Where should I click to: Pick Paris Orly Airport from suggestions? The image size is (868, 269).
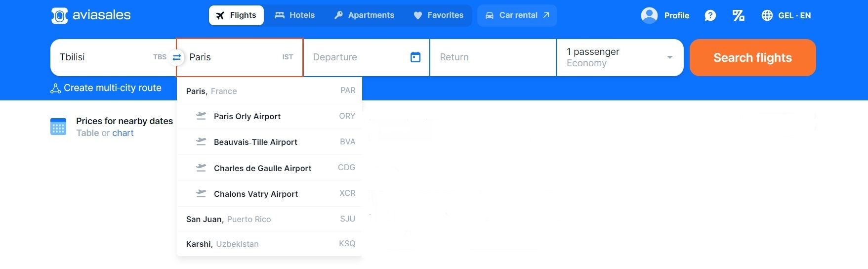pos(270,116)
